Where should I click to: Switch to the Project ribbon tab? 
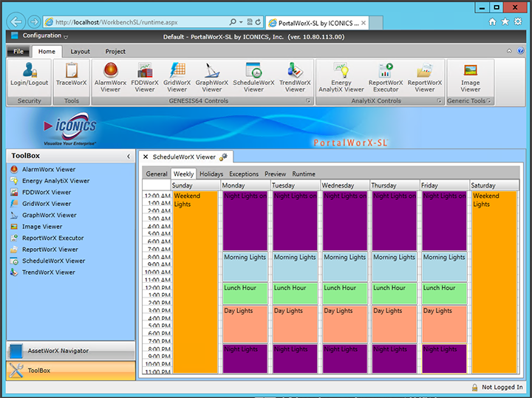coord(115,52)
